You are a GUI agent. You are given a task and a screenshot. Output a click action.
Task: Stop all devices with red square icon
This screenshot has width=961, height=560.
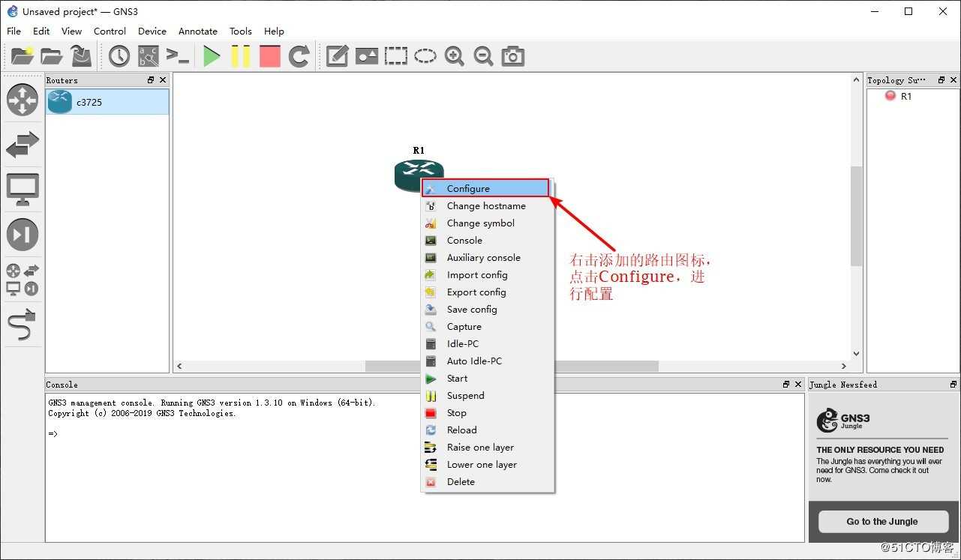pos(269,56)
